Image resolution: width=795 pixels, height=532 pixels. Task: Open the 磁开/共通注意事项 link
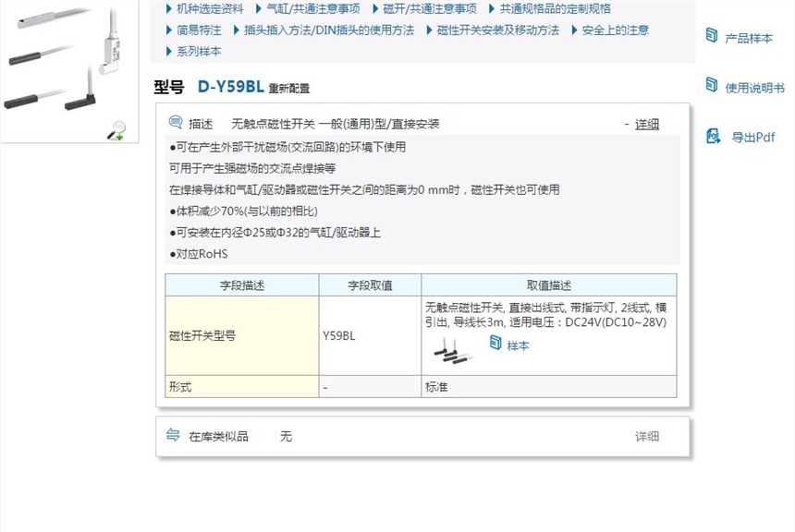click(430, 8)
